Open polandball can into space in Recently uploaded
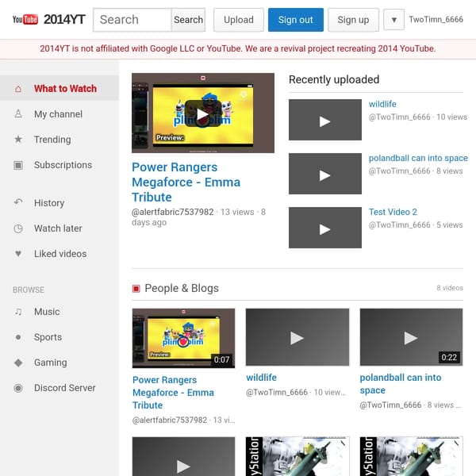This screenshot has height=476, width=476. pyautogui.click(x=418, y=158)
